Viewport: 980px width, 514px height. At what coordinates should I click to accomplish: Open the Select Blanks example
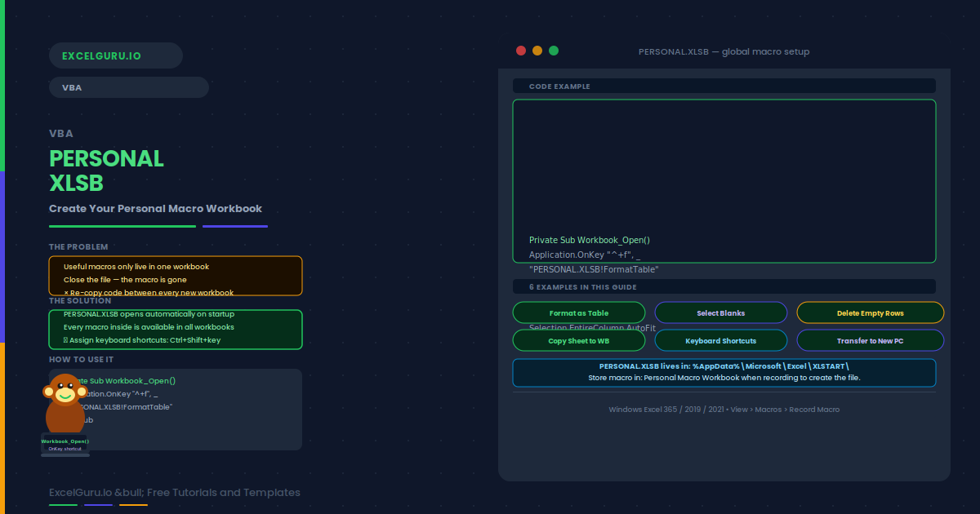tap(721, 312)
